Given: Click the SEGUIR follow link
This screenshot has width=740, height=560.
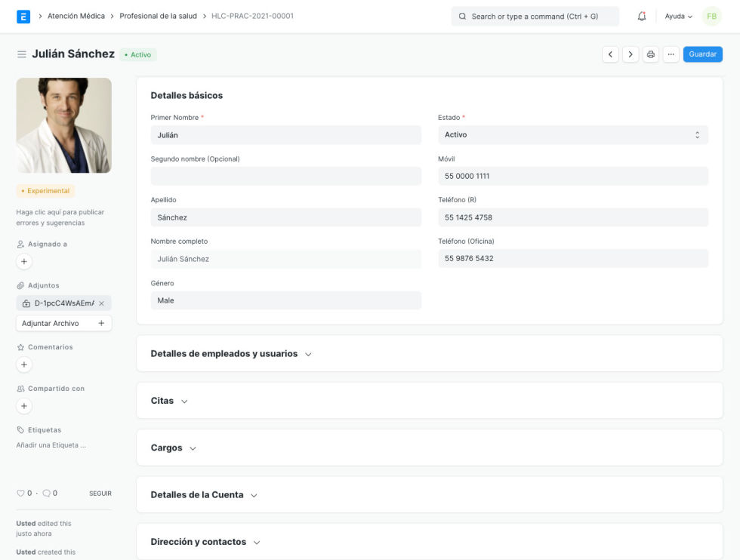Looking at the screenshot, I should coord(100,494).
